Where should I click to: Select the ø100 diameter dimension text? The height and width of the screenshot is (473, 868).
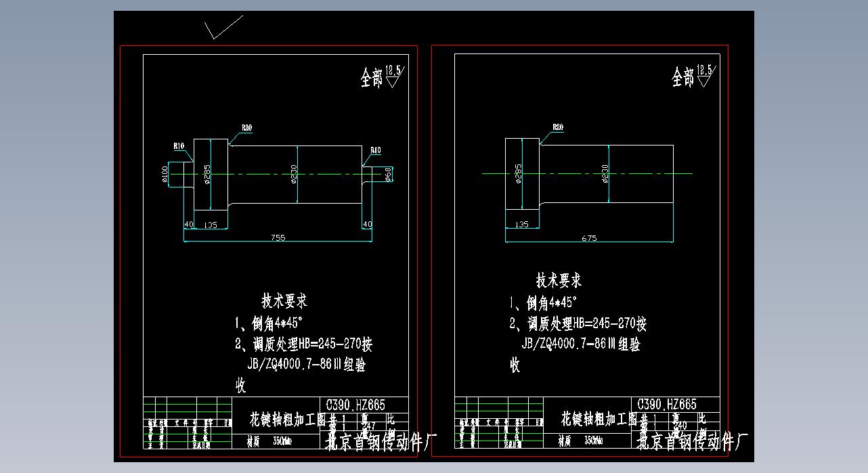165,174
